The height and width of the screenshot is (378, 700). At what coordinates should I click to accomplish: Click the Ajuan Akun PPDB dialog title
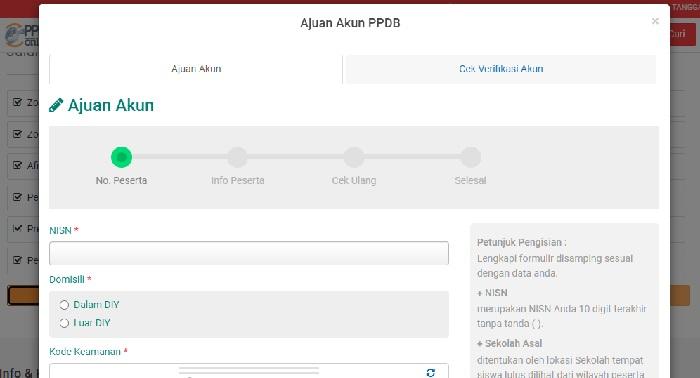click(350, 23)
